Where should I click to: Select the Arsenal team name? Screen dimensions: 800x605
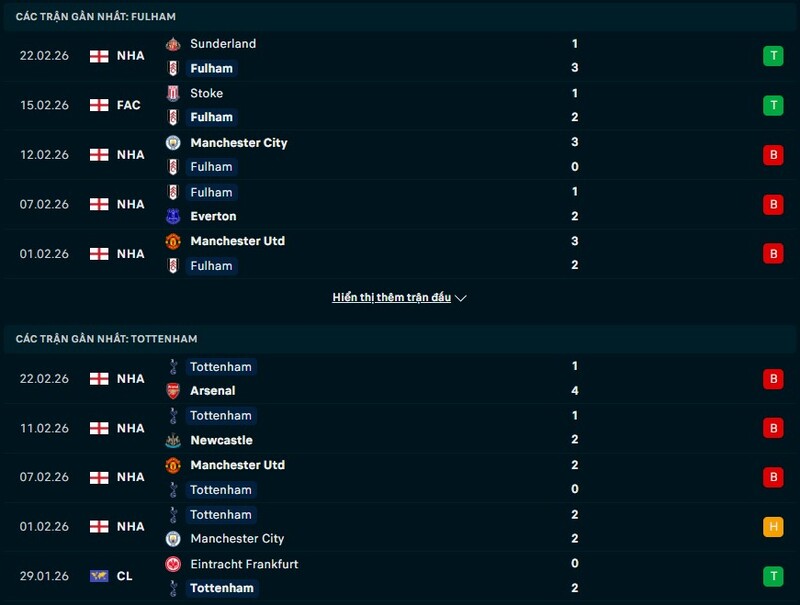(213, 391)
